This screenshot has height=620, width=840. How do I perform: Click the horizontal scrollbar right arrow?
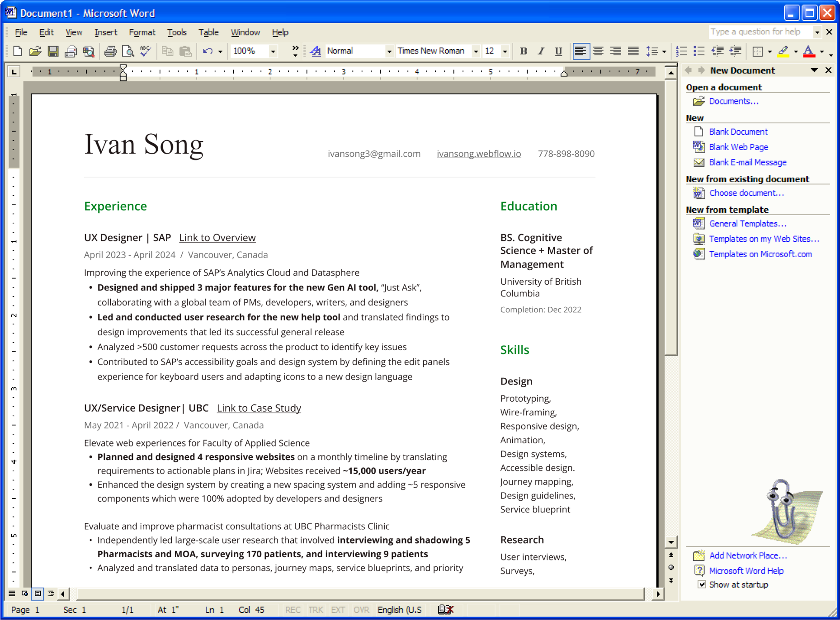[658, 594]
